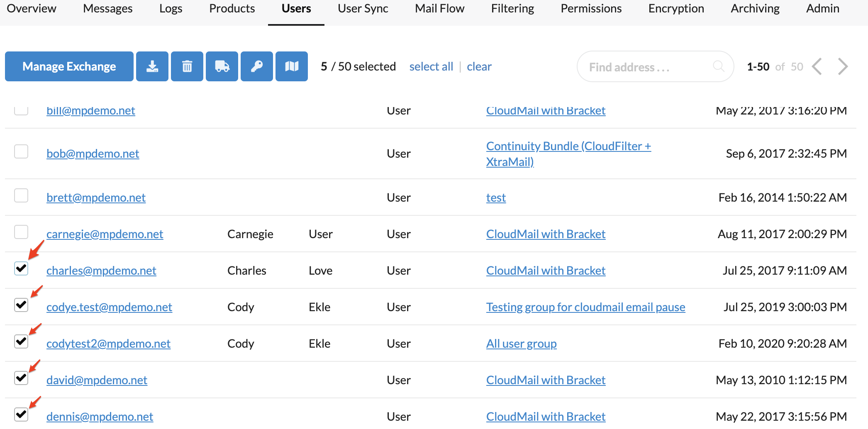Open the User Sync tab

tap(363, 8)
